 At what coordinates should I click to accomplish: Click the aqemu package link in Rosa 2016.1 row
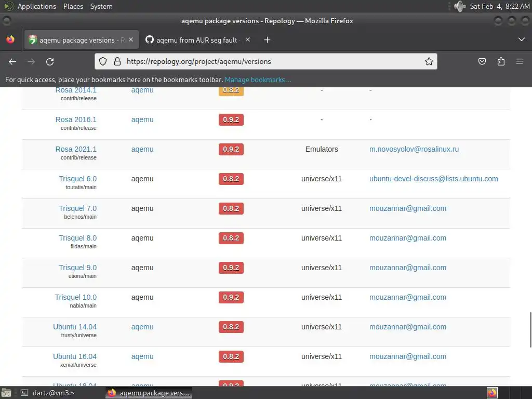[x=142, y=119]
